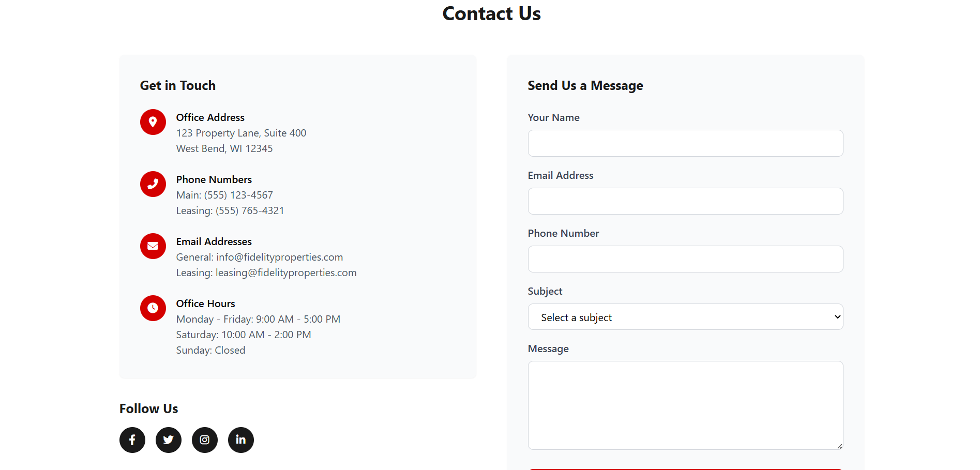Open the Instagram social icon

pyautogui.click(x=205, y=440)
